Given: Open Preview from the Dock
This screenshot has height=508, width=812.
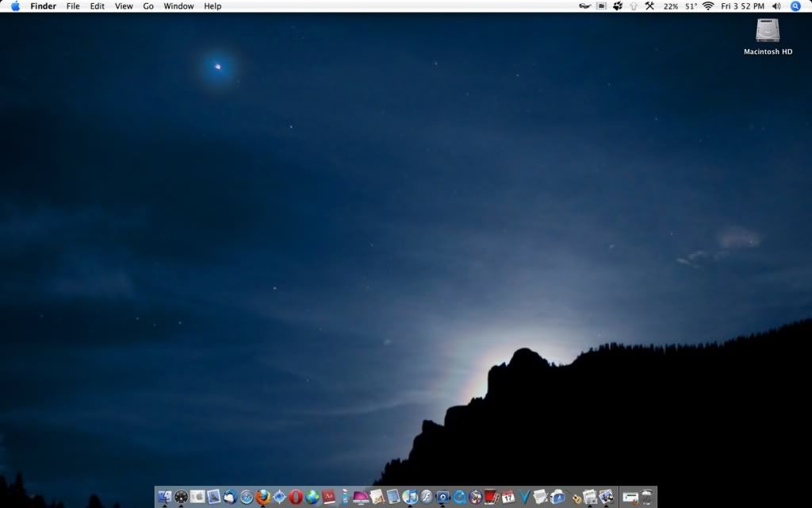Looking at the screenshot, I should (x=606, y=497).
